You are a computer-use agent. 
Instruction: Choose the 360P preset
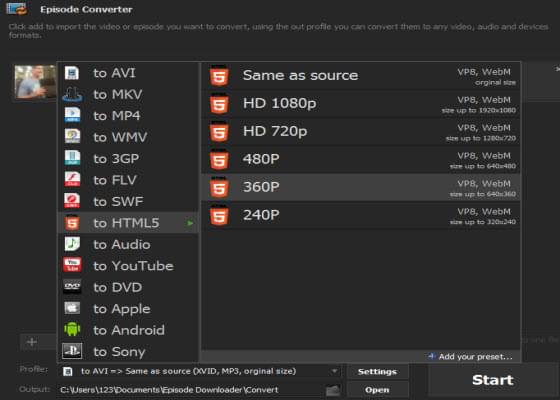(361, 187)
